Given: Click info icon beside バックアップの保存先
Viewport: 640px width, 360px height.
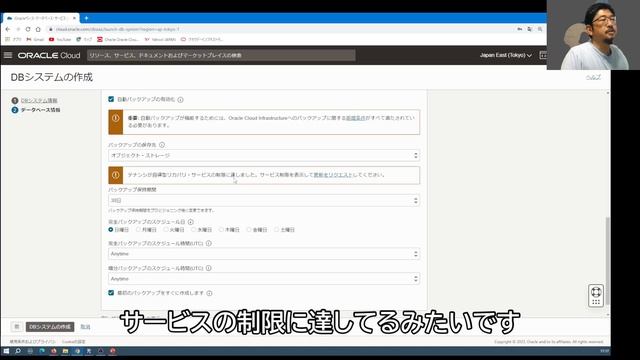Looking at the screenshot, I should 162,145.
